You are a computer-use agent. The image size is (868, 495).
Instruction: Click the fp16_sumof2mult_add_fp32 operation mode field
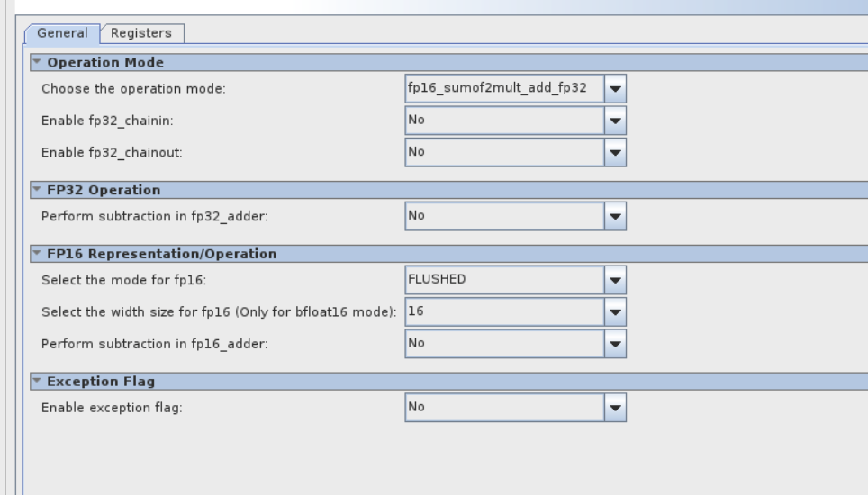[503, 89]
